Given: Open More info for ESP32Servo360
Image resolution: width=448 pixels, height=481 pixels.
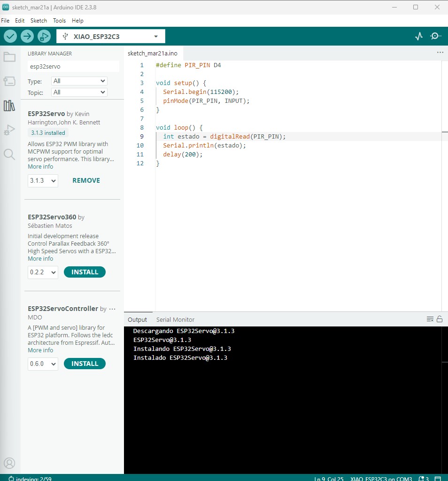Looking at the screenshot, I should [40, 259].
